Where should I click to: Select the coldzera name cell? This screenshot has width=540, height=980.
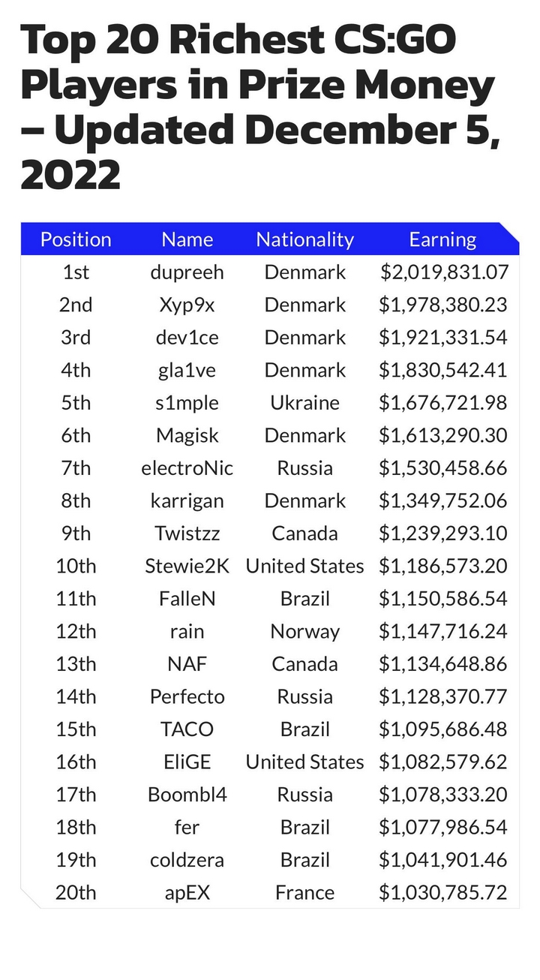pos(187,860)
